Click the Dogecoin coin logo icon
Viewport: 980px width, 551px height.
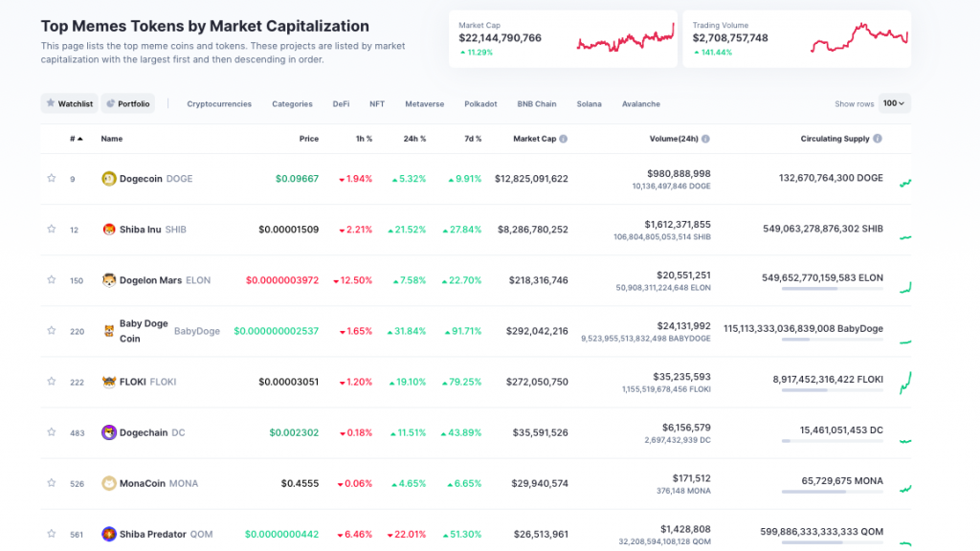(109, 179)
